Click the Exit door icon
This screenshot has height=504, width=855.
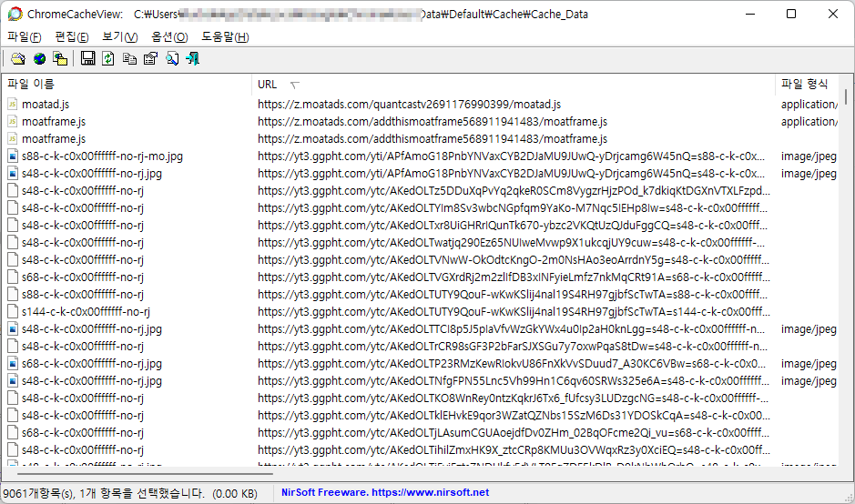coord(192,58)
